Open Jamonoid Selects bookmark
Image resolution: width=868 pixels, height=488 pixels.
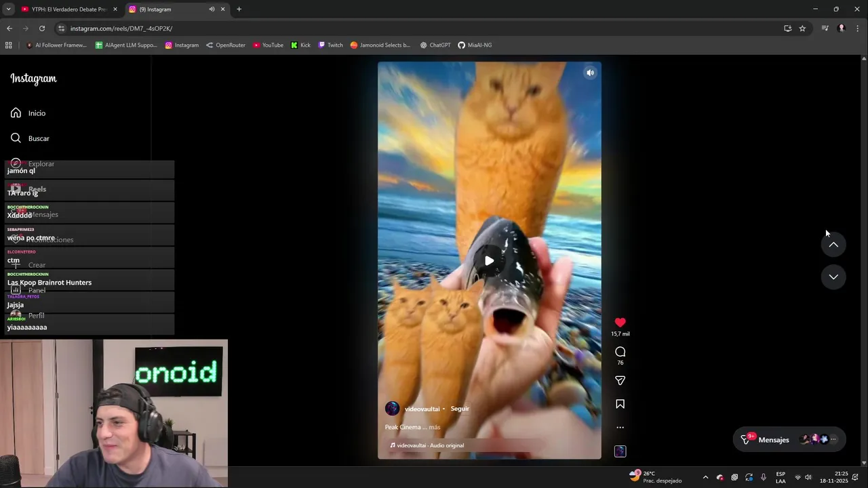click(x=380, y=45)
